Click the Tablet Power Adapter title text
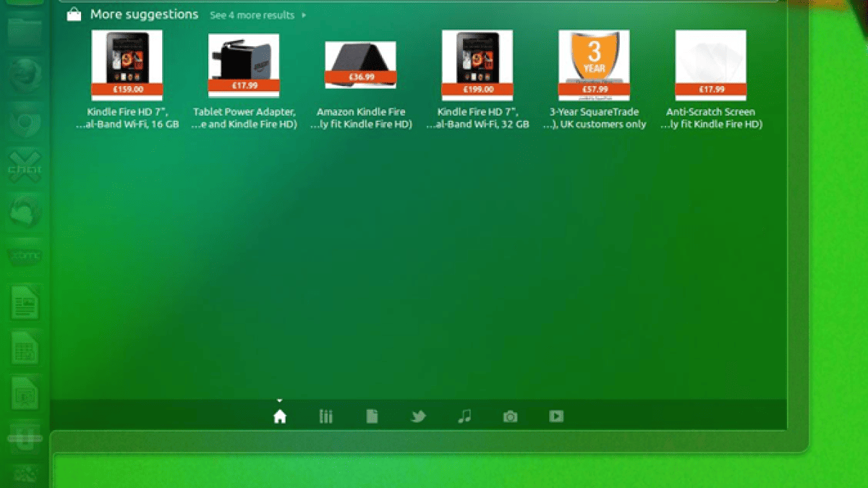 coord(244,118)
